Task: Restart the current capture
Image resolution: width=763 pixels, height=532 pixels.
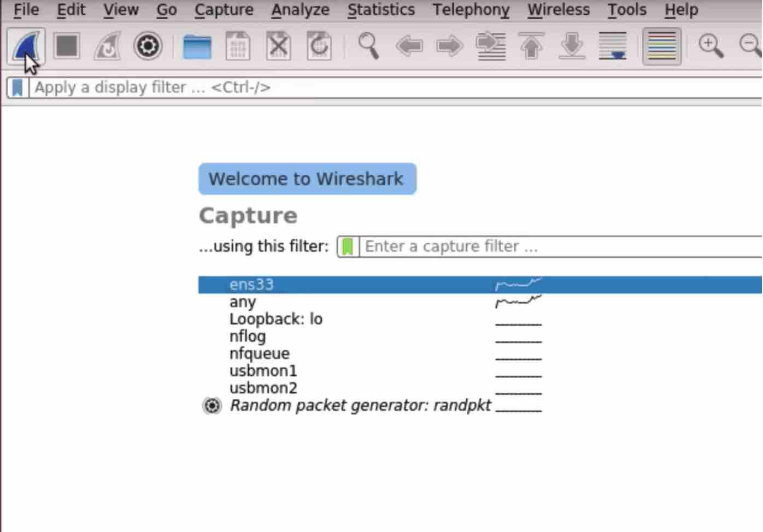Action: point(107,46)
